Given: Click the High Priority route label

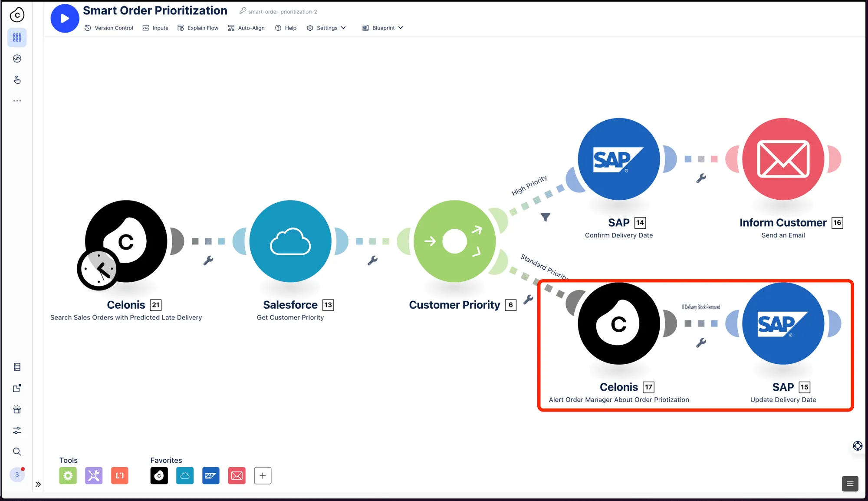Looking at the screenshot, I should point(529,186).
